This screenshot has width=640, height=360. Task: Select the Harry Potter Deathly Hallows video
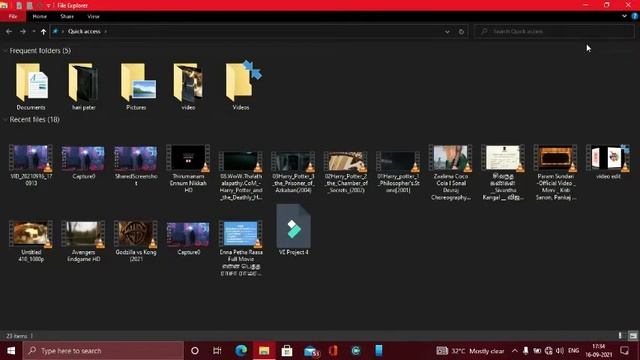241,176
